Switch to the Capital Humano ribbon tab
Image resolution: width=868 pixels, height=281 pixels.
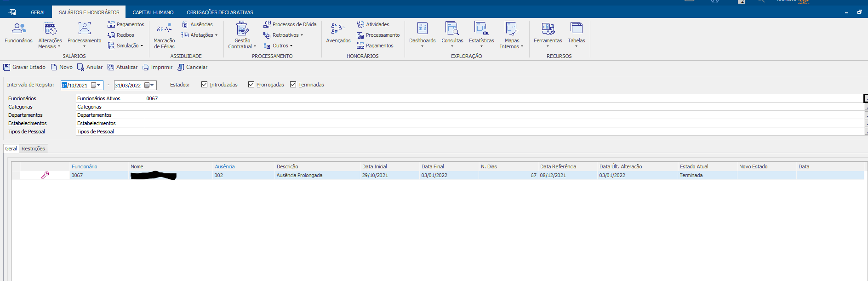(153, 12)
